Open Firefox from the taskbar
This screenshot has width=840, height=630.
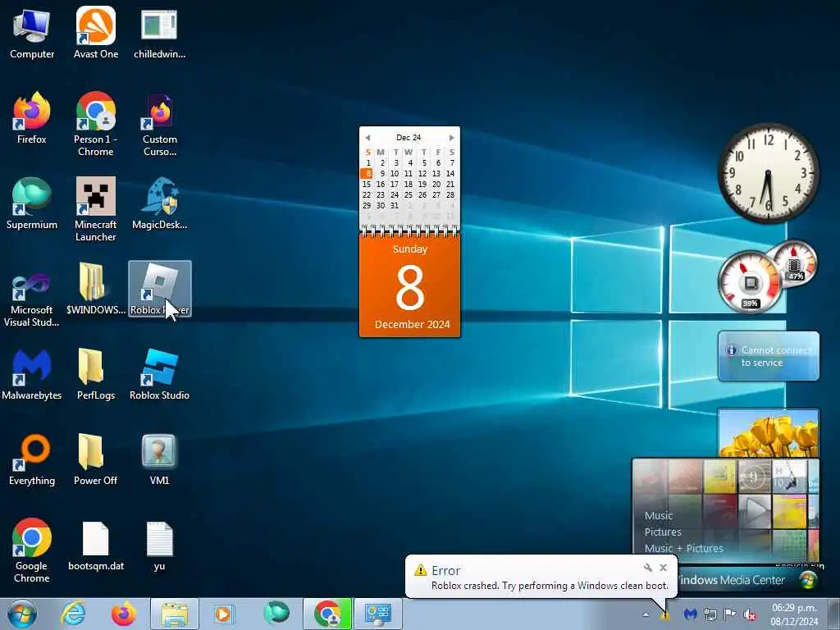tap(124, 614)
